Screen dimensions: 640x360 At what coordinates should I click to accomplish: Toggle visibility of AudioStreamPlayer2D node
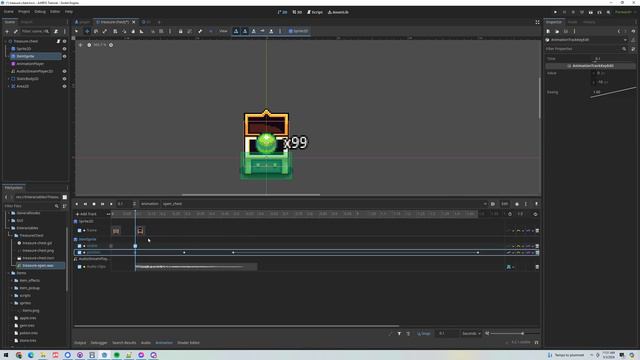pyautogui.click(x=64, y=71)
